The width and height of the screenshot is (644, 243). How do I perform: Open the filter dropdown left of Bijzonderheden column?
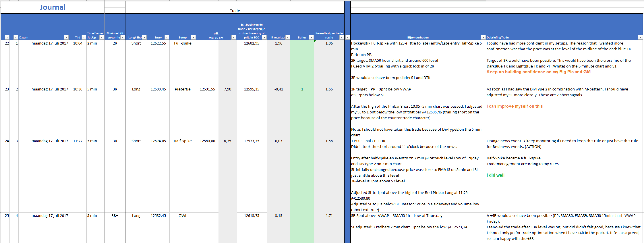coord(348,37)
